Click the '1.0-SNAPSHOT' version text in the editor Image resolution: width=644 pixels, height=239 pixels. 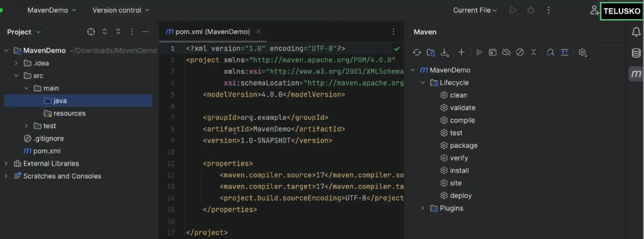pyautogui.click(x=265, y=140)
